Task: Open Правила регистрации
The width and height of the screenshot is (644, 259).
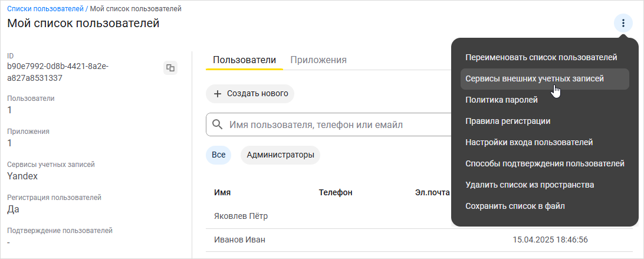Action: pyautogui.click(x=544, y=122)
